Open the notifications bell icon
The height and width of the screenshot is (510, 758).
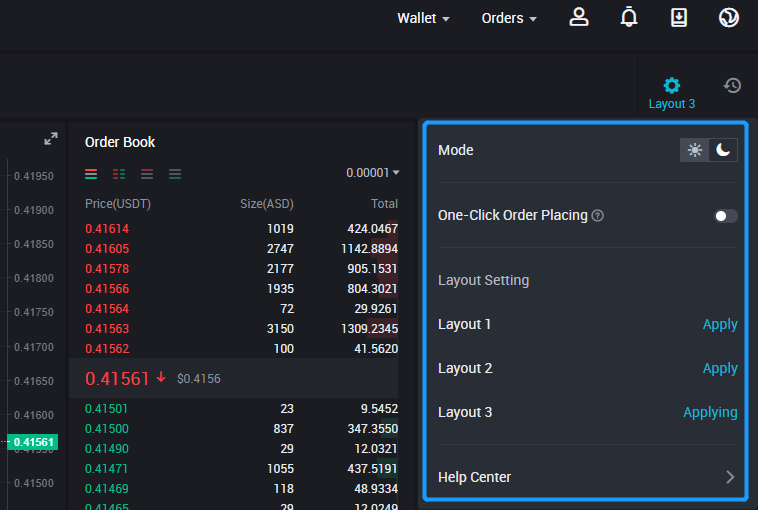[x=629, y=18]
